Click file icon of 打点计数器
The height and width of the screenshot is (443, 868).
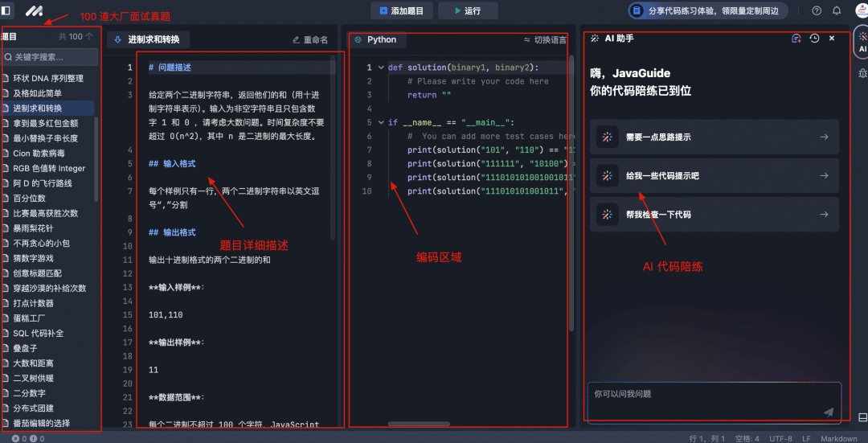coord(6,303)
